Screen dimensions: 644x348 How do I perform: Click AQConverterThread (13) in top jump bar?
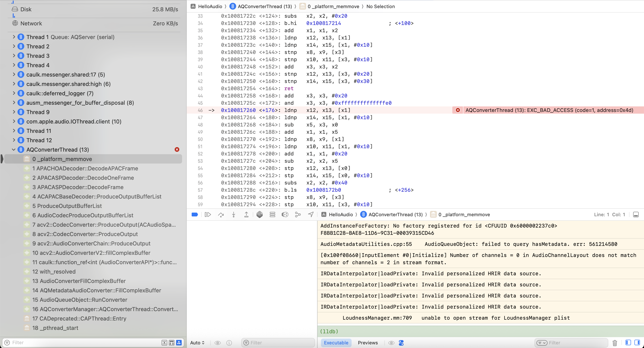(x=264, y=6)
